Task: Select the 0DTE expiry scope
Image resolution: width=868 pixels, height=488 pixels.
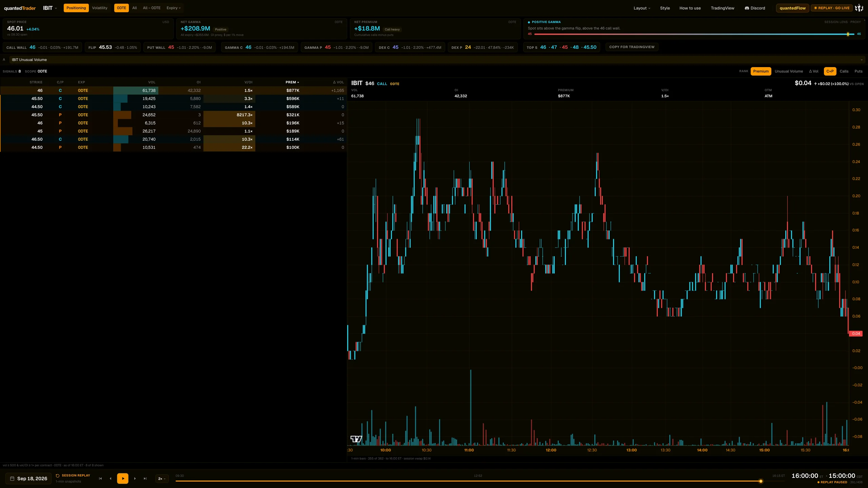Action: [121, 8]
